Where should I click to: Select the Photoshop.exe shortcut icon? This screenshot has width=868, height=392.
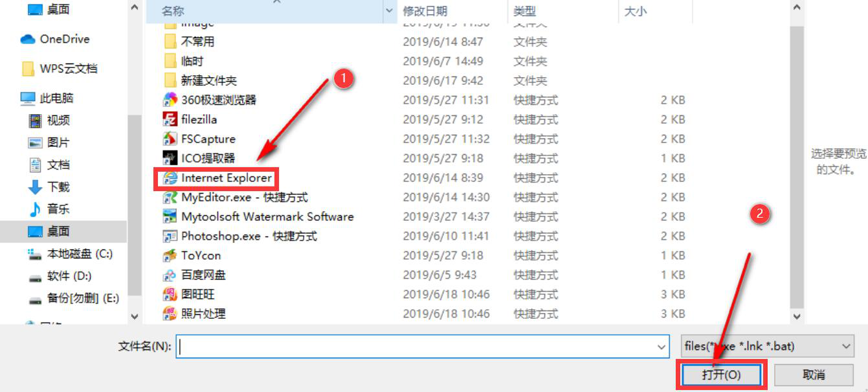pos(170,236)
